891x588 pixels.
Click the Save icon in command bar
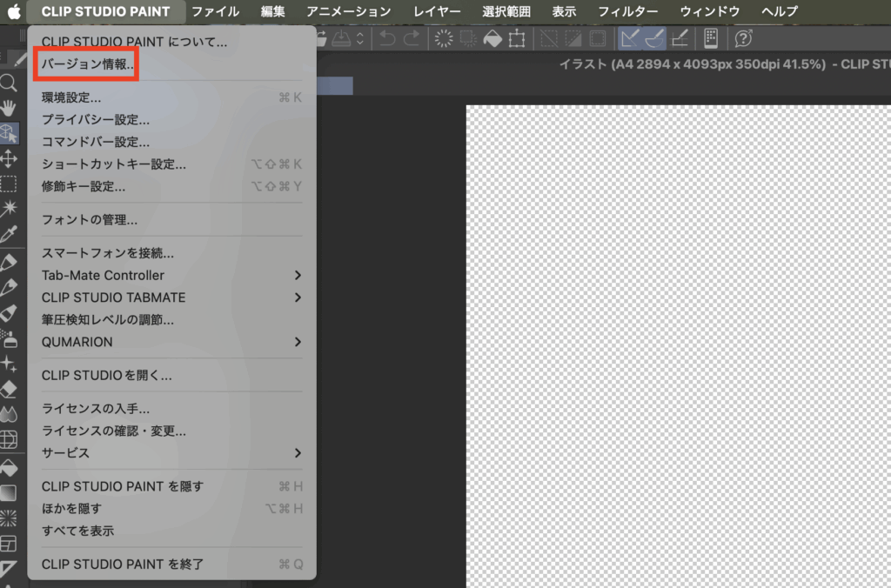341,38
